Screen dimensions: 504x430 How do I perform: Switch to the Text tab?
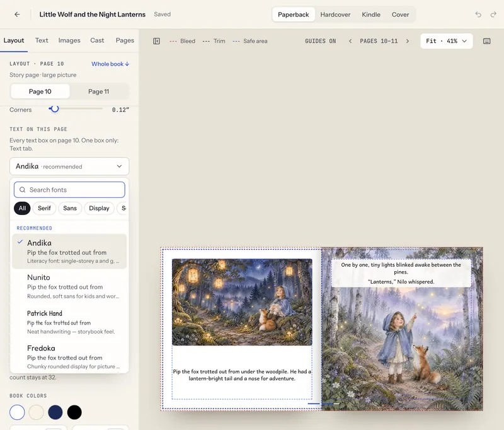coord(42,40)
